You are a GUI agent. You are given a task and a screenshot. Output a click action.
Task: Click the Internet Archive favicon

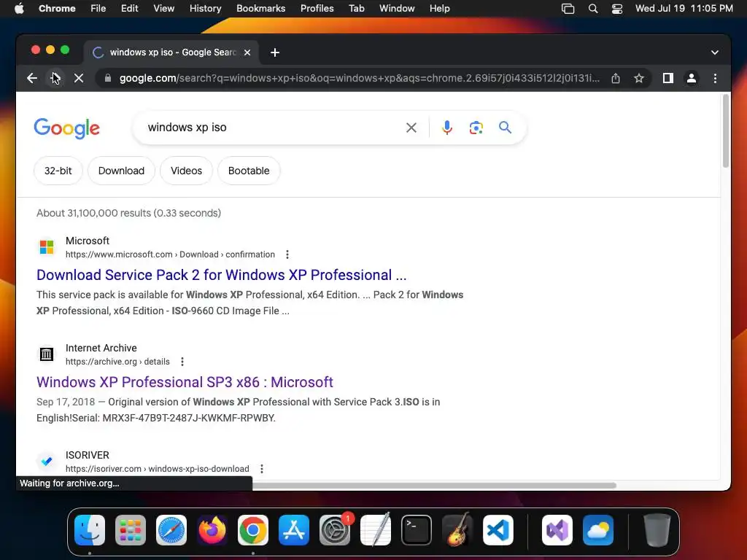click(x=47, y=354)
